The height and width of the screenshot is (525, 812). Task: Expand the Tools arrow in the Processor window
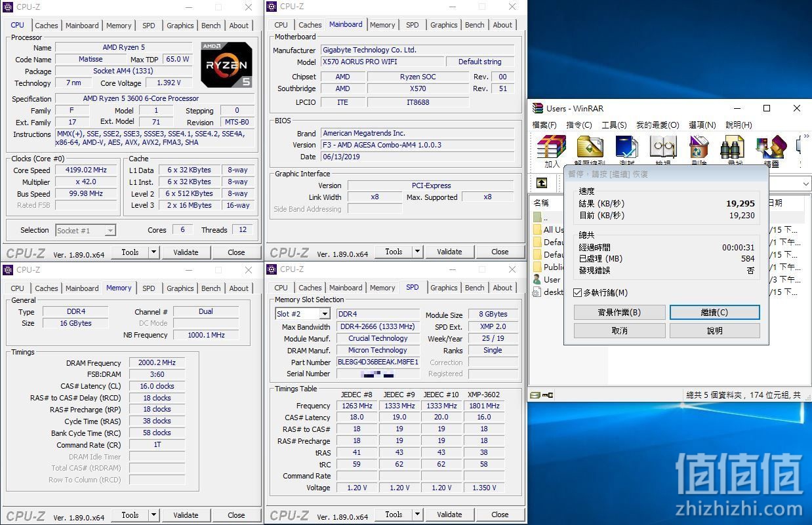pyautogui.click(x=153, y=252)
